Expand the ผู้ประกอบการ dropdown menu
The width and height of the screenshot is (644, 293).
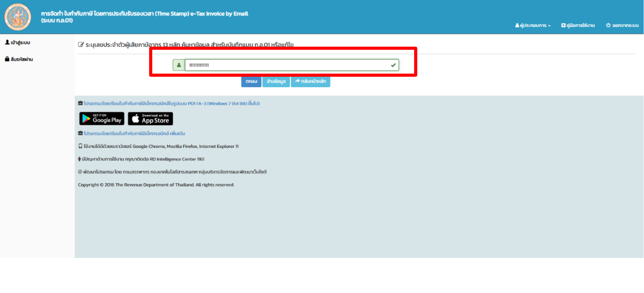(533, 25)
